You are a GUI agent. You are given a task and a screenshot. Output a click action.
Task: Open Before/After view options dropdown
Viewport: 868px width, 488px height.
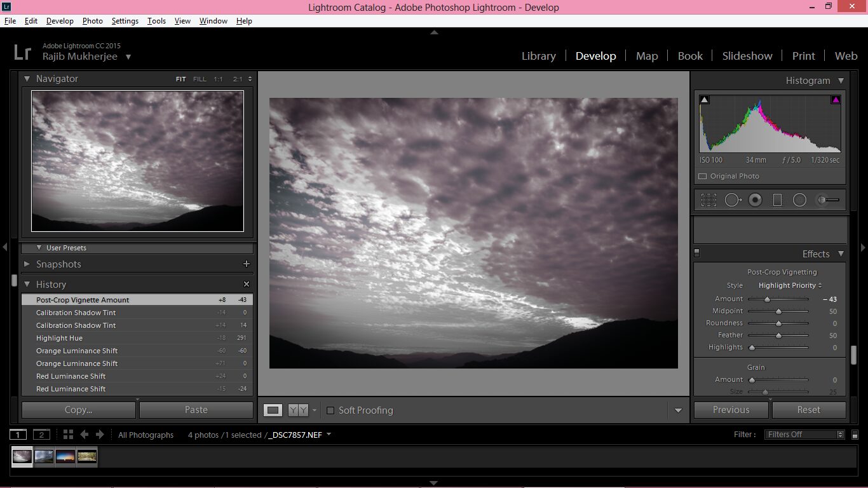point(315,410)
